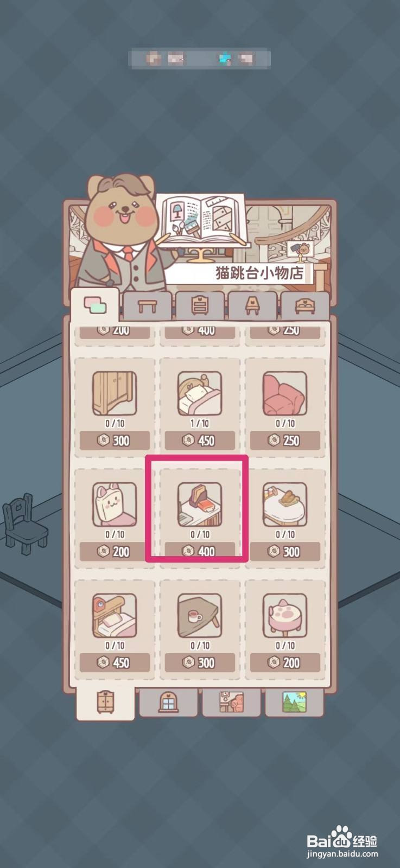Screen dimensions: 400x868
Task: Select the desk with books item priced 400
Action: pyautogui.click(x=200, y=505)
